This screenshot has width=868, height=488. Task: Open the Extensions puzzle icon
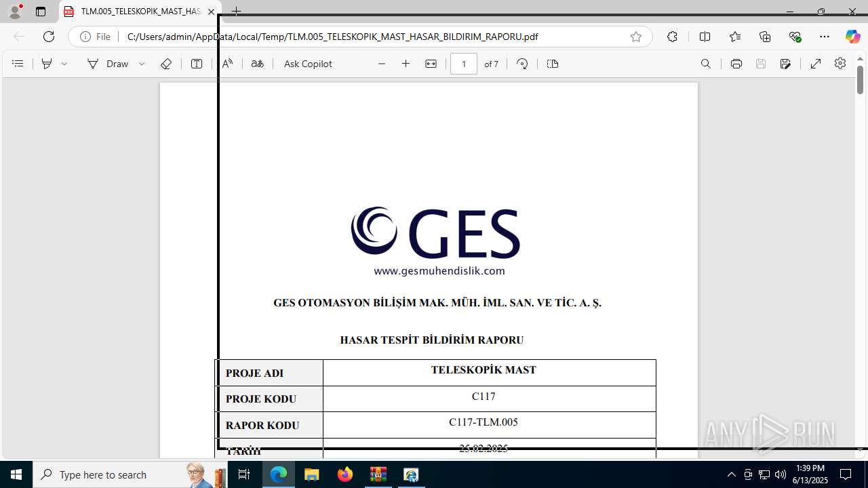click(672, 37)
